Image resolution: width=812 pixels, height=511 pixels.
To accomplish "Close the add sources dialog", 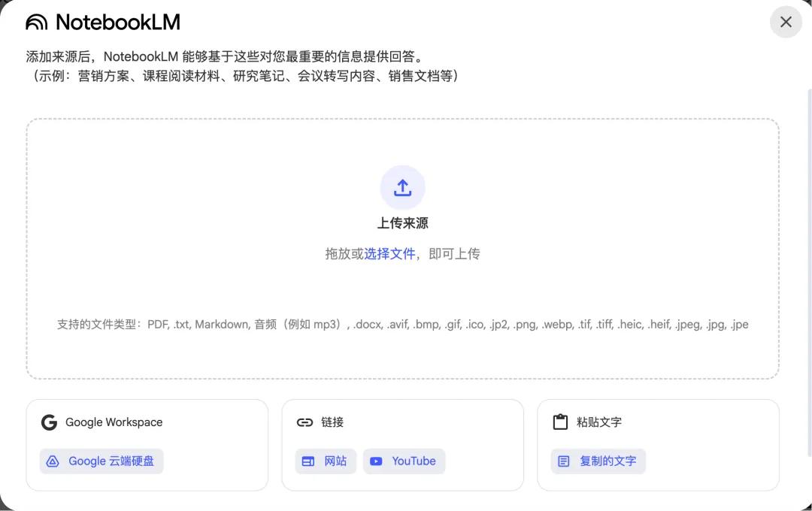I will pos(786,22).
